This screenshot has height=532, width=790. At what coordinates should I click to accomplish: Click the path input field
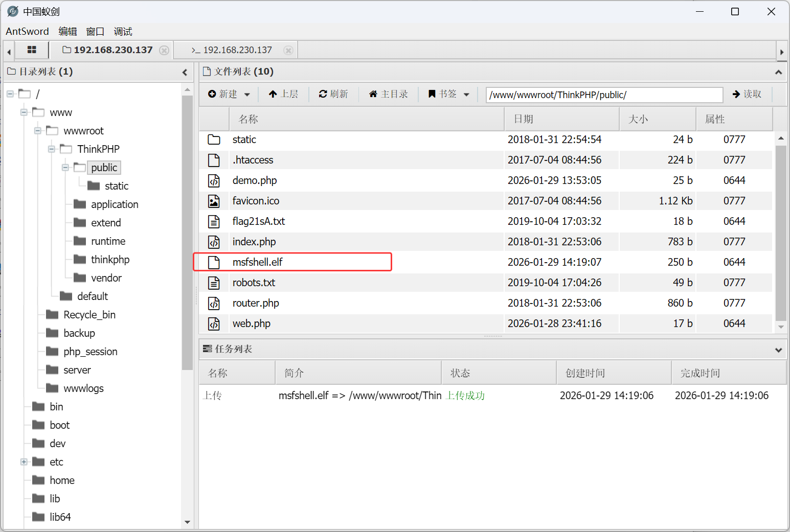coord(603,95)
